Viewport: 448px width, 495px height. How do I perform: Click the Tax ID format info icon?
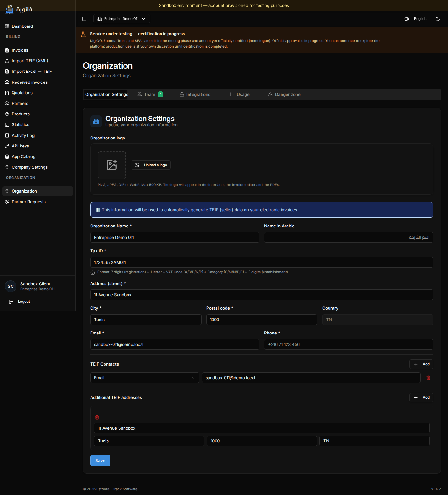click(x=92, y=273)
